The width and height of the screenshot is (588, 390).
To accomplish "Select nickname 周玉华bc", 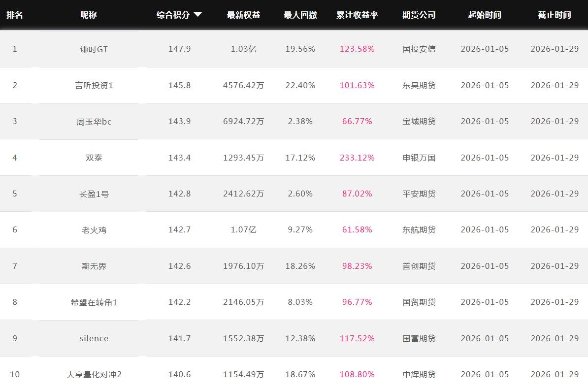I will (x=94, y=122).
